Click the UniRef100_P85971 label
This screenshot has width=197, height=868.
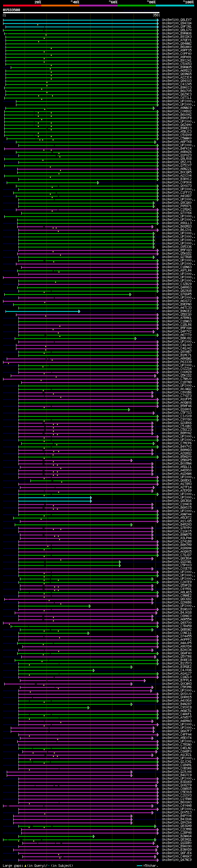click(x=176, y=206)
